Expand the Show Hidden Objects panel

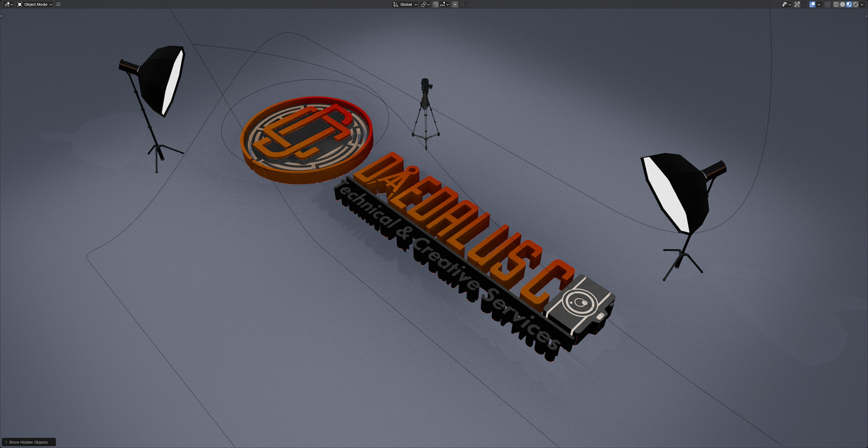(28, 442)
